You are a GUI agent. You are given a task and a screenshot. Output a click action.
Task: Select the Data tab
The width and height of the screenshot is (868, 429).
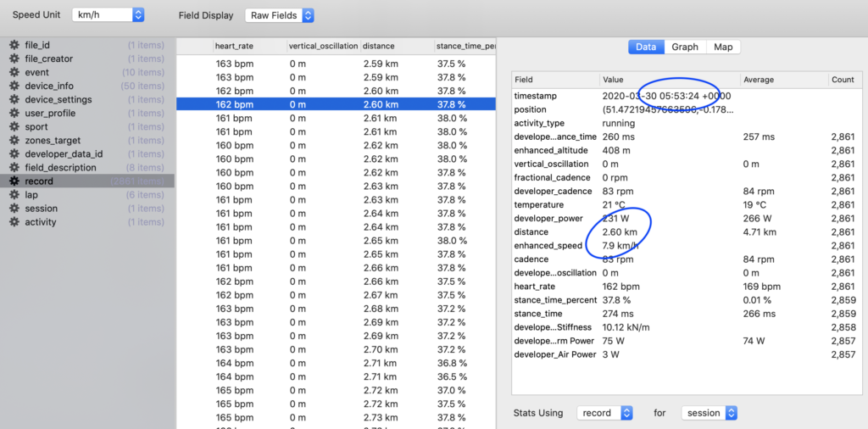coord(646,47)
